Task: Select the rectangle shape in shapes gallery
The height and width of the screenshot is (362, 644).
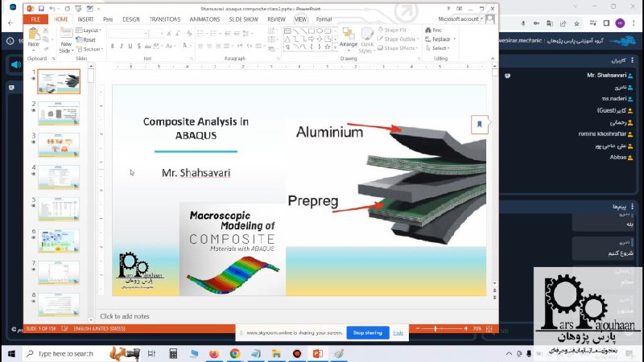Action: tap(312, 31)
